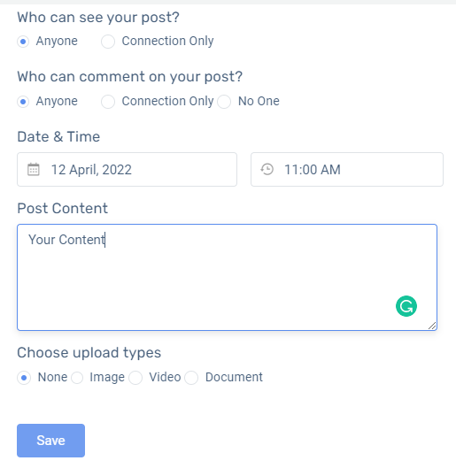
Task: Click the Save button
Action: (50, 441)
